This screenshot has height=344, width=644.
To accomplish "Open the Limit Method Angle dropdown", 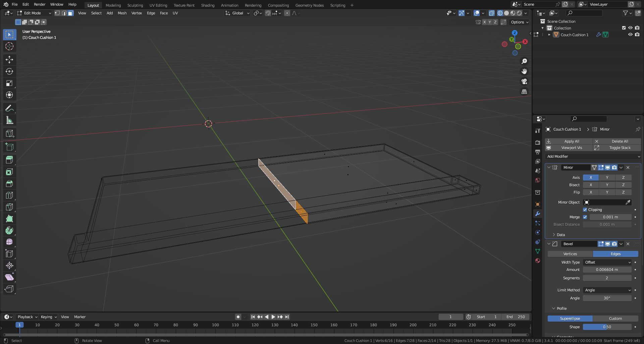I will (x=608, y=290).
